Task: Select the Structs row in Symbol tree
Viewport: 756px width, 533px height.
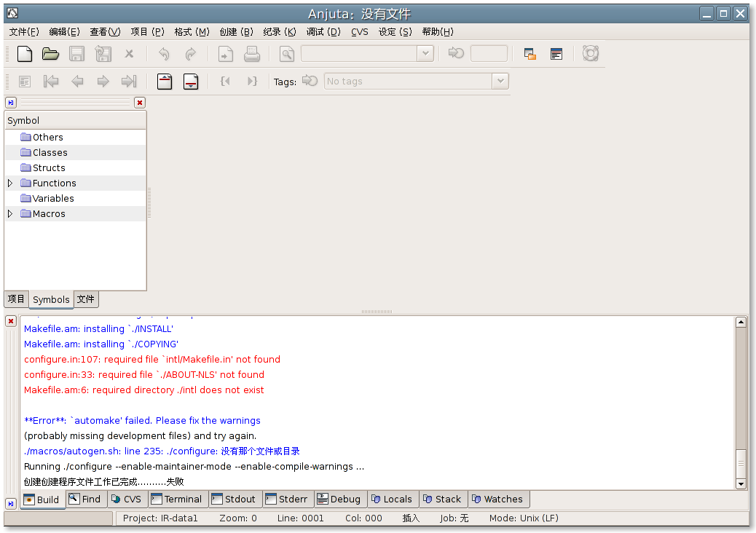Action: point(75,167)
